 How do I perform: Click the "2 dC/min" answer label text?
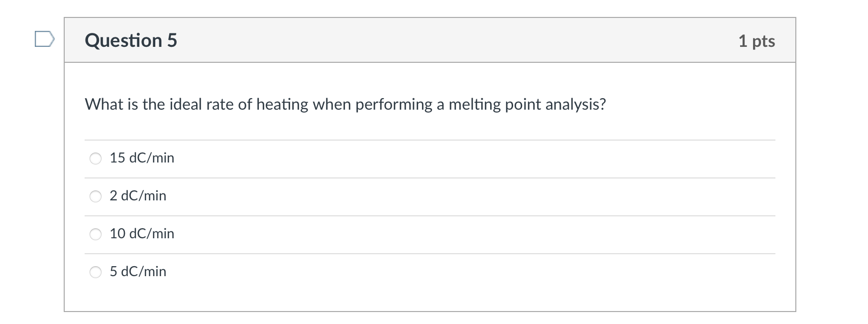pyautogui.click(x=138, y=196)
